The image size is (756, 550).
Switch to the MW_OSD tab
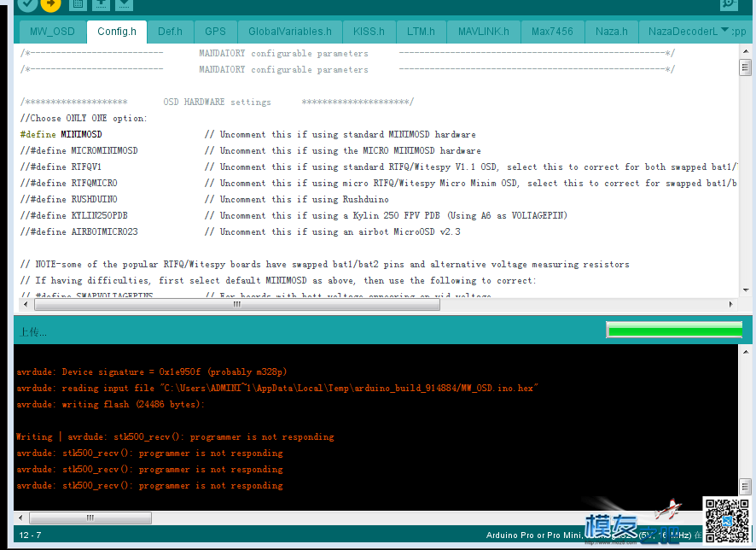tap(52, 32)
